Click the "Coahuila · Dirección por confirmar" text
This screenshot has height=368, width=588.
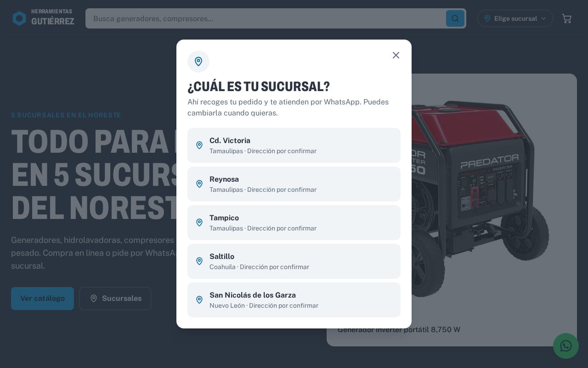tap(259, 267)
